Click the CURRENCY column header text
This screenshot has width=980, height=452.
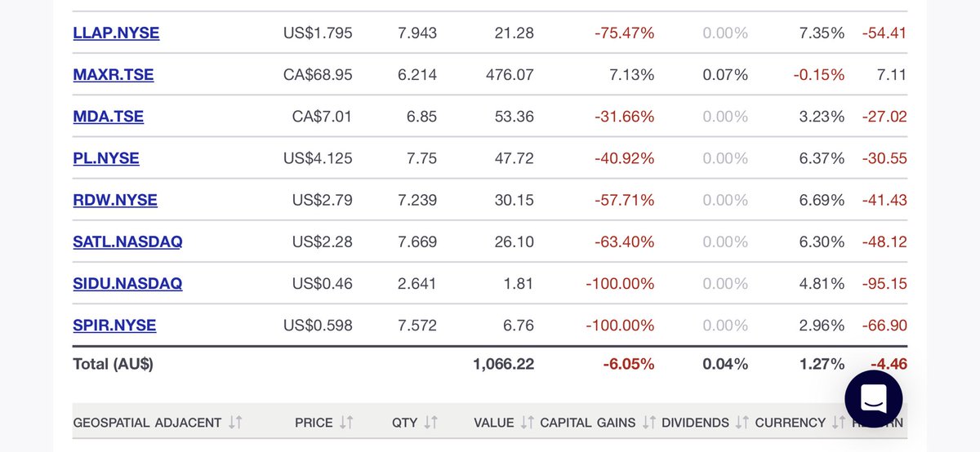point(790,423)
